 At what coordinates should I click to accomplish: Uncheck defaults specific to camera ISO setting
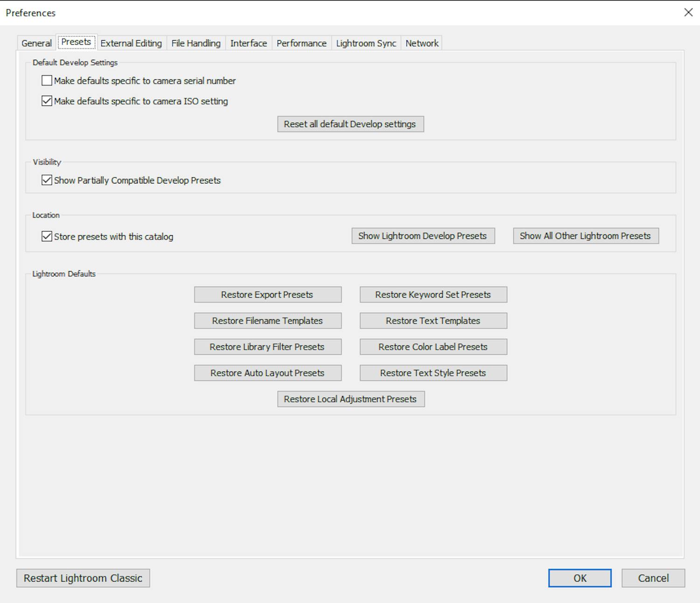click(47, 101)
